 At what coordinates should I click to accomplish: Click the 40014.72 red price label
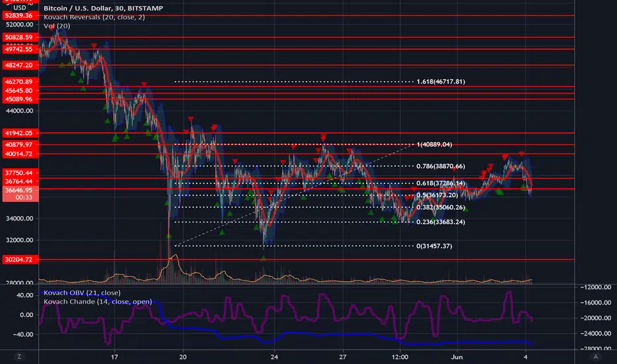21,154
